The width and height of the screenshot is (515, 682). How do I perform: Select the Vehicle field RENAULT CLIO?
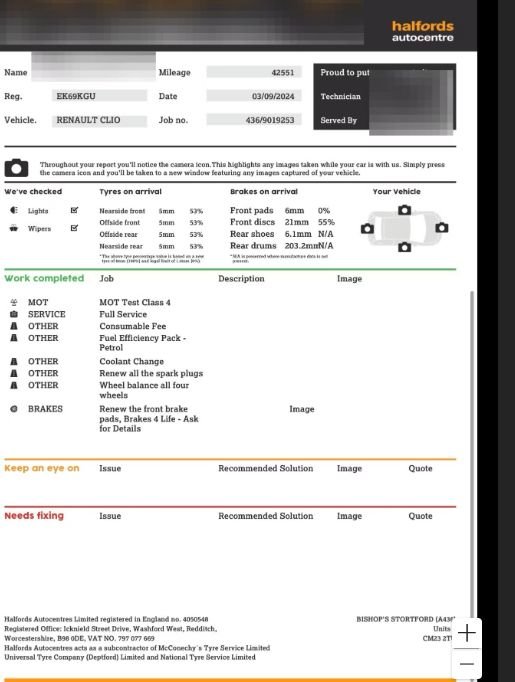coord(99,120)
